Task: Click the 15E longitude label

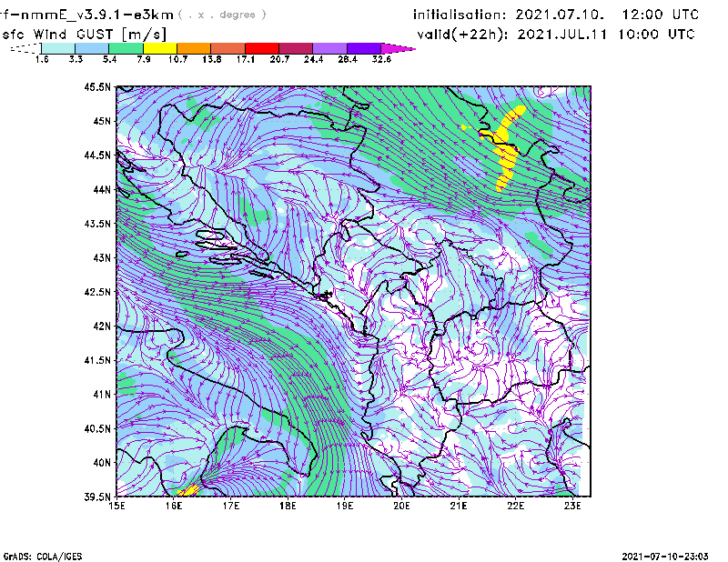Action: click(x=116, y=506)
